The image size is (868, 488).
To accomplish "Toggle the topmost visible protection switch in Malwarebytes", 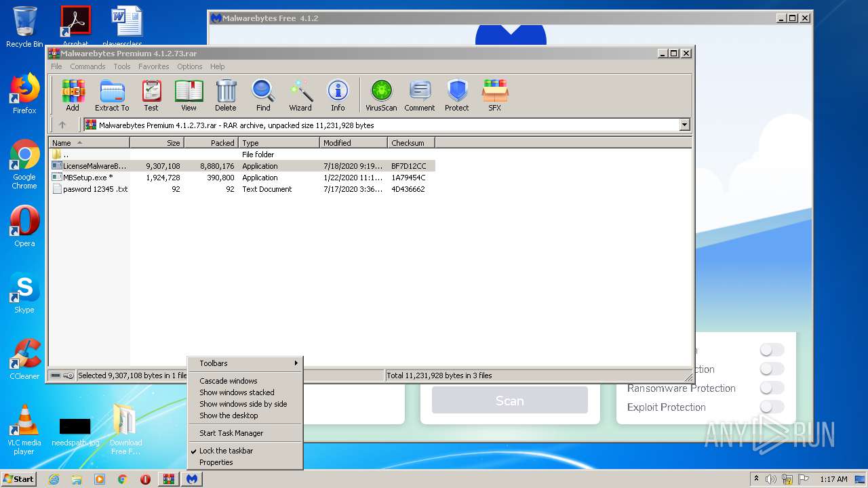I will pyautogui.click(x=772, y=350).
